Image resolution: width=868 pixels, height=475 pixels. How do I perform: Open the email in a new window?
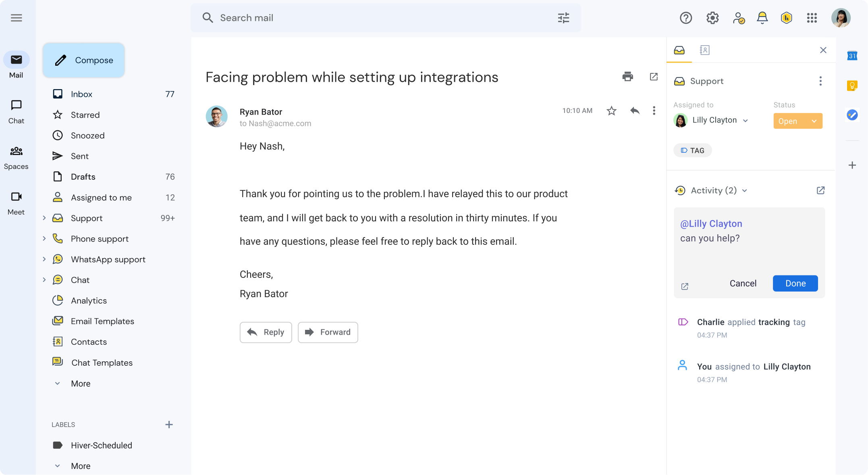click(654, 77)
